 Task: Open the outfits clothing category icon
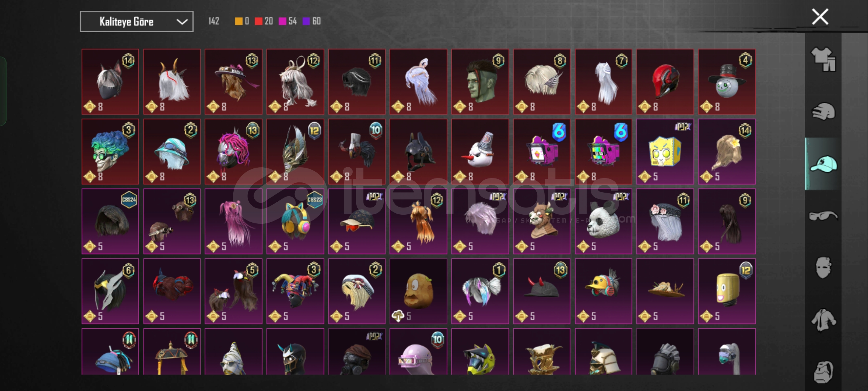click(x=823, y=59)
